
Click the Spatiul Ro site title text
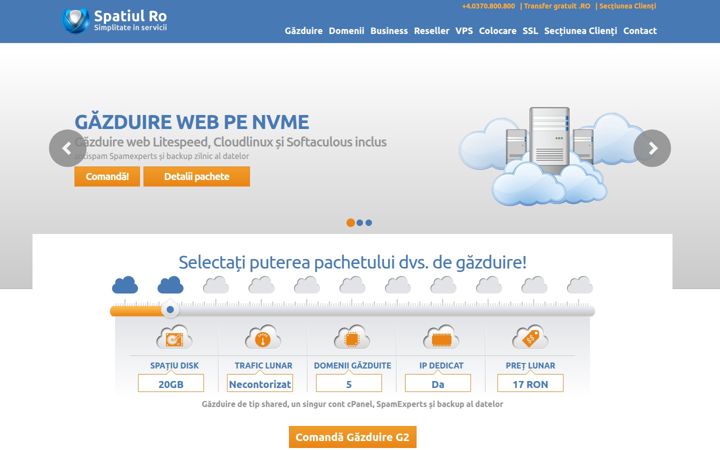click(130, 16)
